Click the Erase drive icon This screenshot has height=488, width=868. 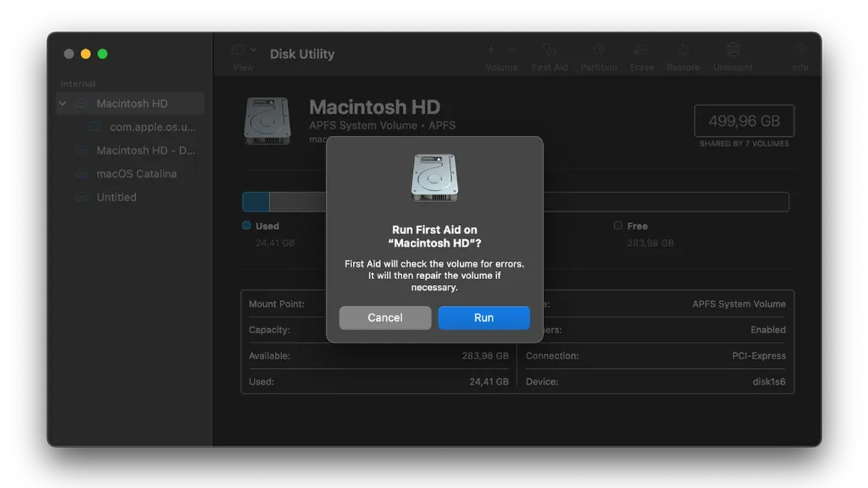coord(641,50)
